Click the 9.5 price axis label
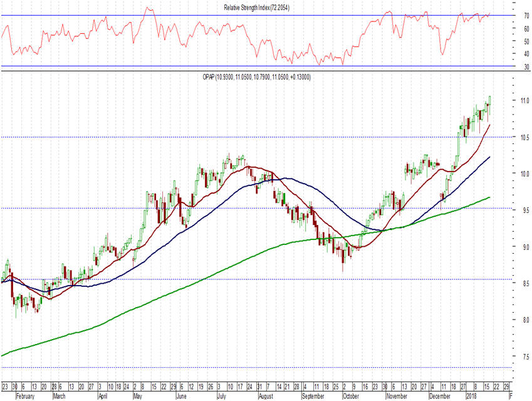Image resolution: width=532 pixels, height=401 pixels. point(526,211)
